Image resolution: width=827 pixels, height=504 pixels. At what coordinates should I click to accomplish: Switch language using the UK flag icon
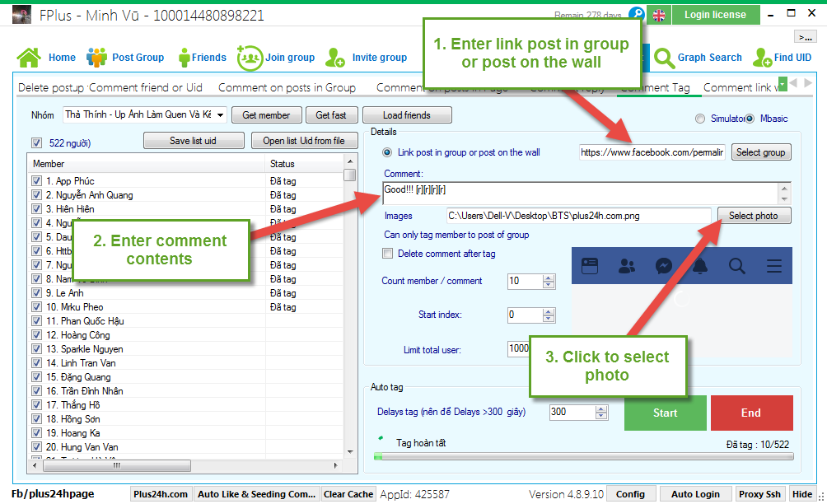pos(659,16)
